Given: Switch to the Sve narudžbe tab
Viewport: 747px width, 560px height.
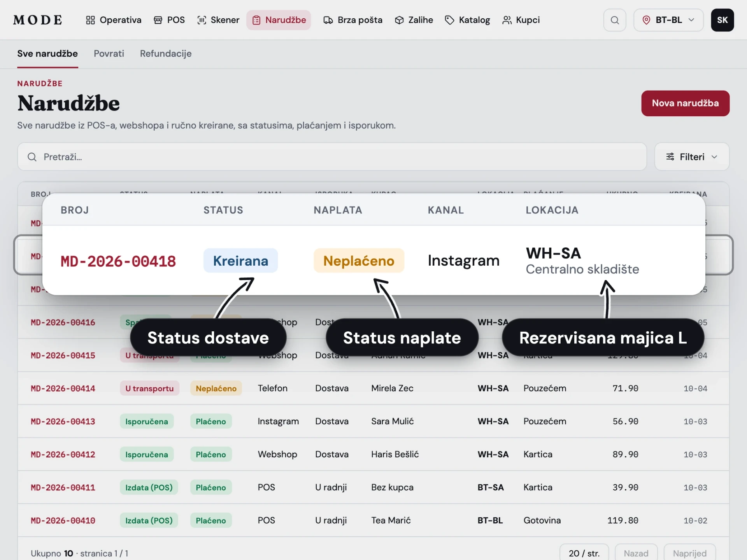Looking at the screenshot, I should (47, 54).
